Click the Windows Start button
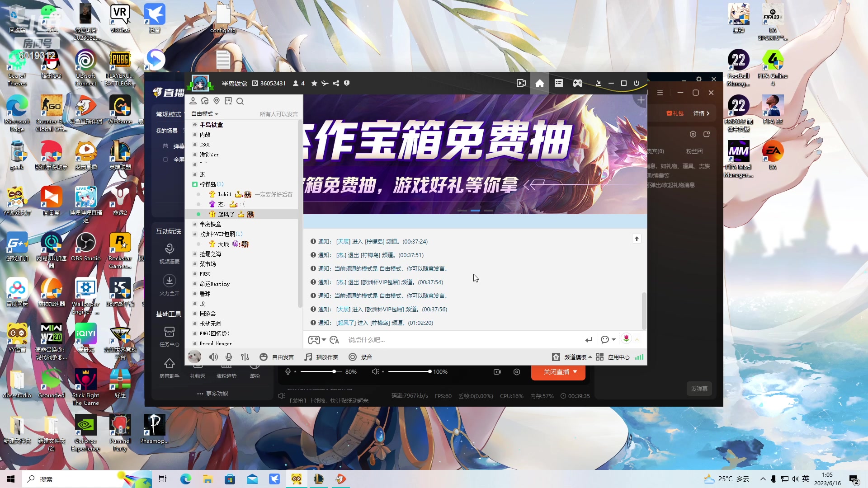The height and width of the screenshot is (488, 868). [x=11, y=479]
